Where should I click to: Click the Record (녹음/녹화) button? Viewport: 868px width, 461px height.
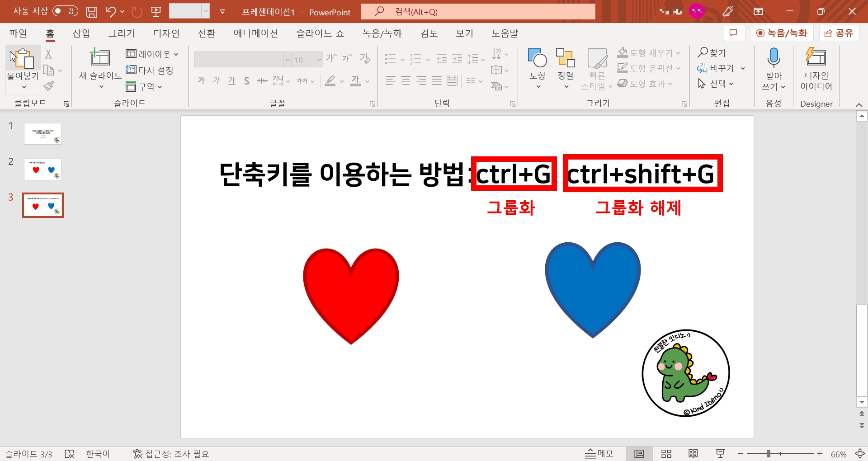[x=782, y=33]
